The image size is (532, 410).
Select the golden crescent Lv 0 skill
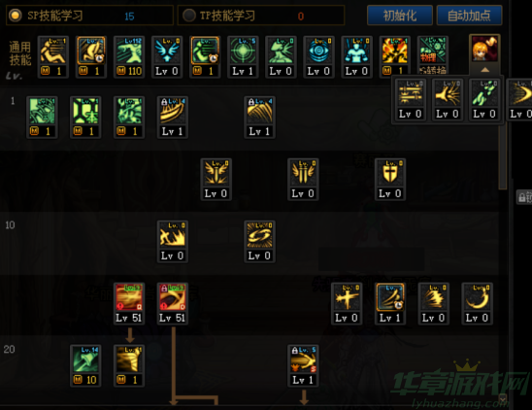coord(477,304)
